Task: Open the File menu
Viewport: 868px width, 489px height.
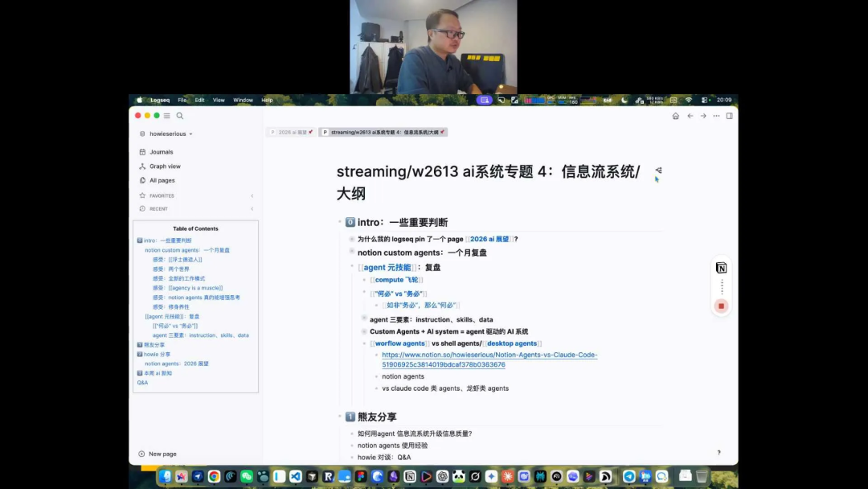Action: 182,101
